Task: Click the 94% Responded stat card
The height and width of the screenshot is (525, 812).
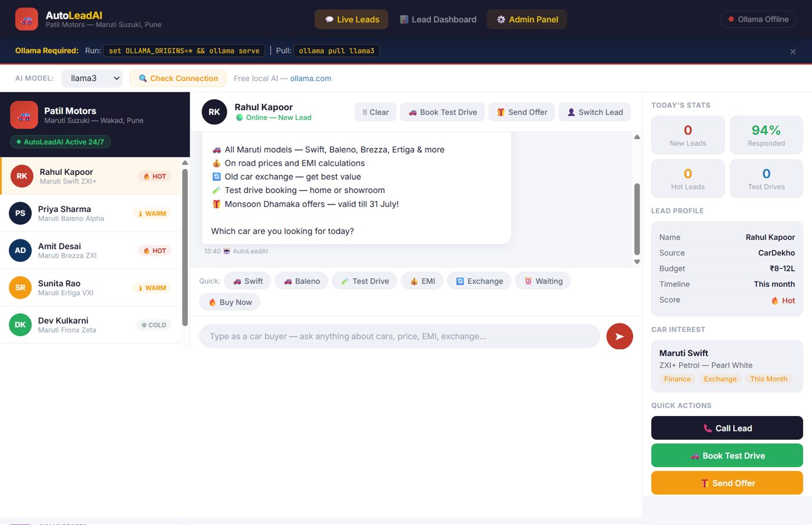Action: pyautogui.click(x=766, y=135)
